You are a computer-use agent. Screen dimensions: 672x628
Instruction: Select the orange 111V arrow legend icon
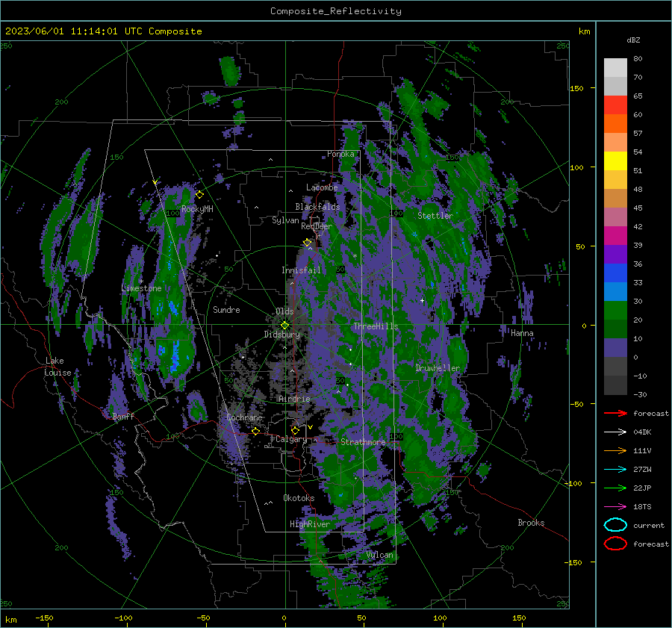pyautogui.click(x=615, y=450)
